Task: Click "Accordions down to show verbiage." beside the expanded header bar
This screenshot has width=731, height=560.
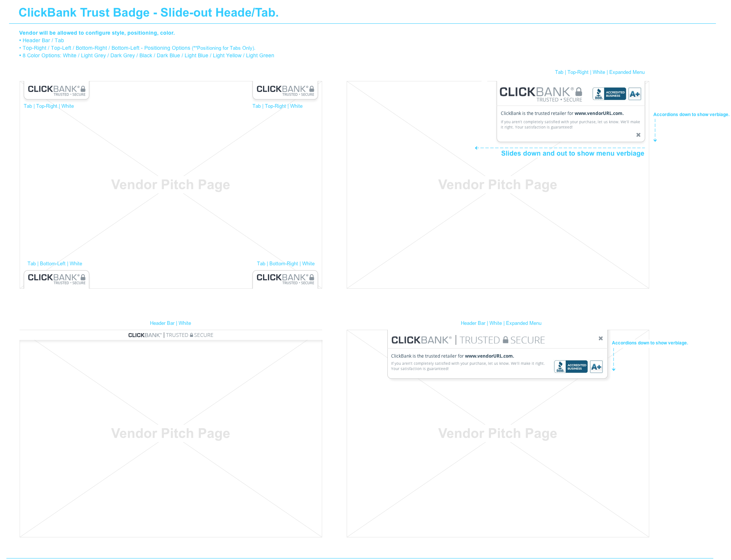Action: 650,343
